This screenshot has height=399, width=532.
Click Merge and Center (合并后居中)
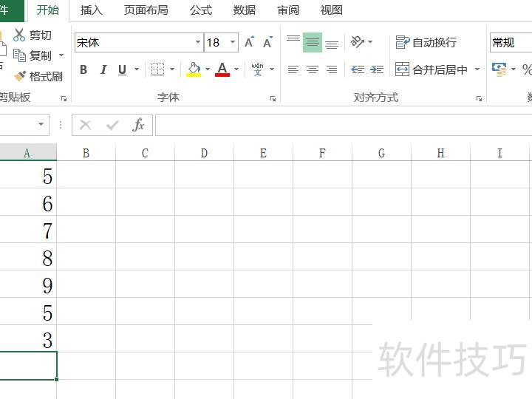[432, 69]
